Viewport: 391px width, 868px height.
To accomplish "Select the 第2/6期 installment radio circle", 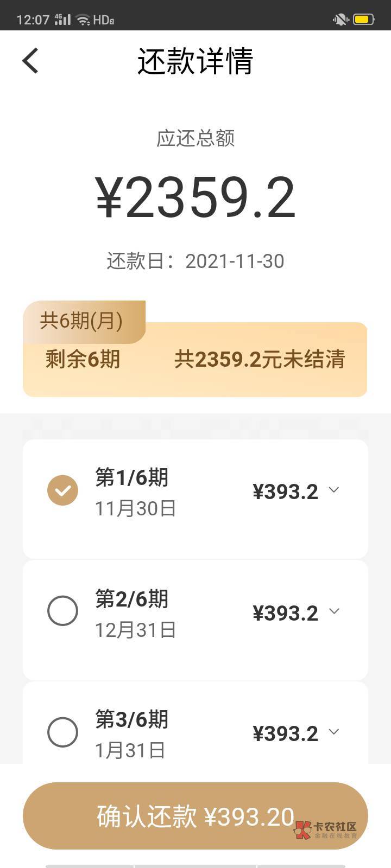I will click(62, 611).
